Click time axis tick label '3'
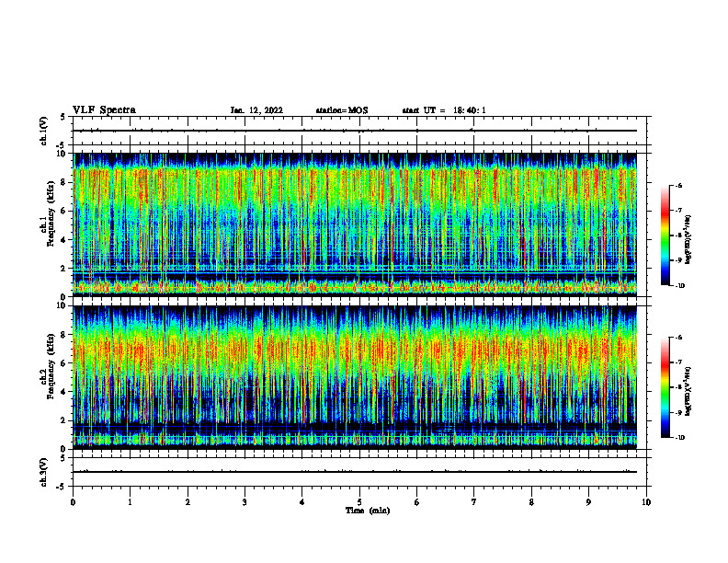728x563 pixels. (x=245, y=502)
